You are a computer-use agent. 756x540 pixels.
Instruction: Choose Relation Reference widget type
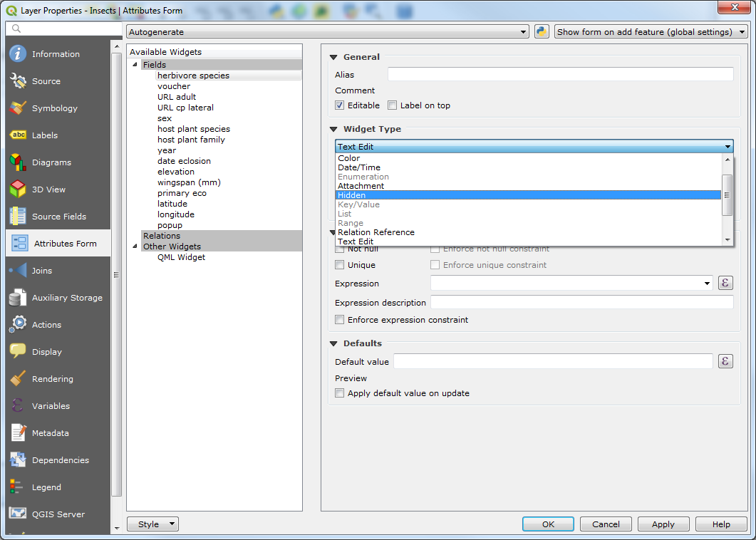(528, 232)
